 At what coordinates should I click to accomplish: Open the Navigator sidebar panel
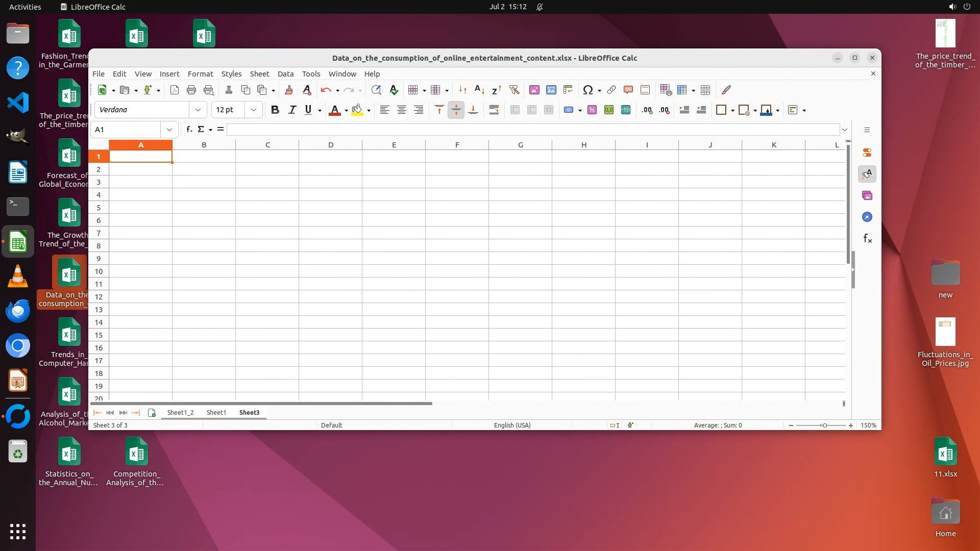click(867, 217)
